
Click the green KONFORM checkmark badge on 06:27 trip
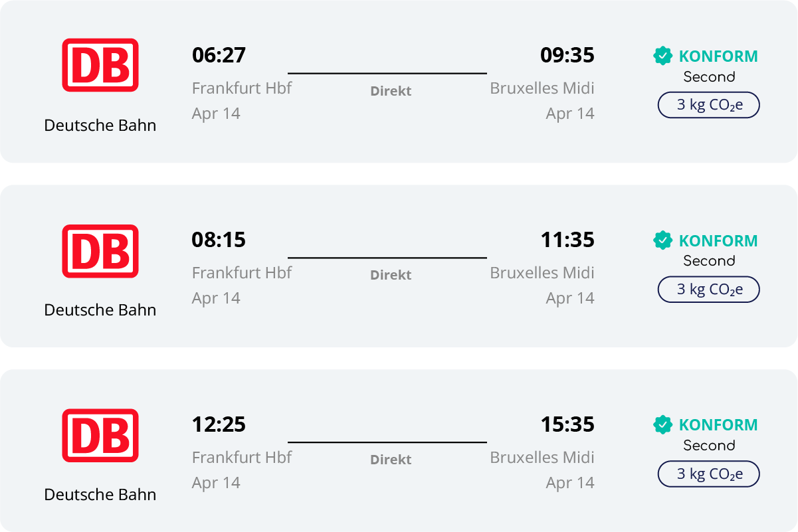662,56
